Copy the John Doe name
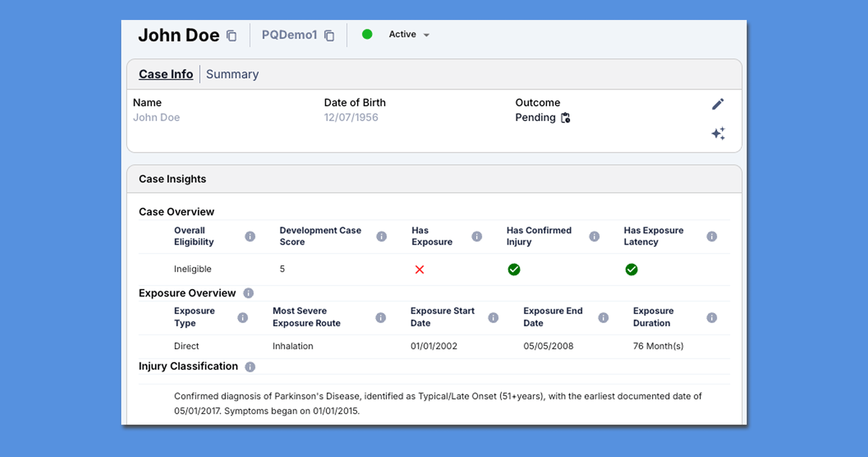This screenshot has height=457, width=868. click(232, 36)
